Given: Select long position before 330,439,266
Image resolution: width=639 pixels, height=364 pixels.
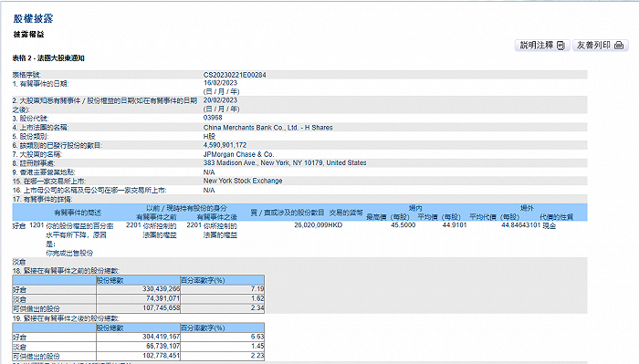Looking at the screenshot, I should click(x=162, y=289).
